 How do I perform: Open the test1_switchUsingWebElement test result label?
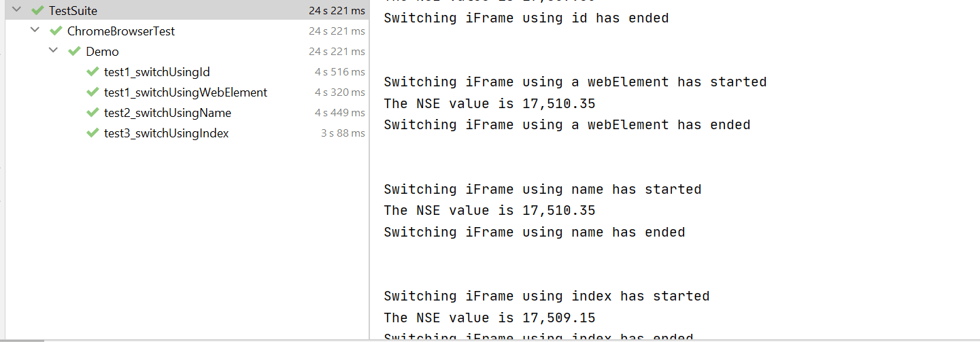click(186, 92)
